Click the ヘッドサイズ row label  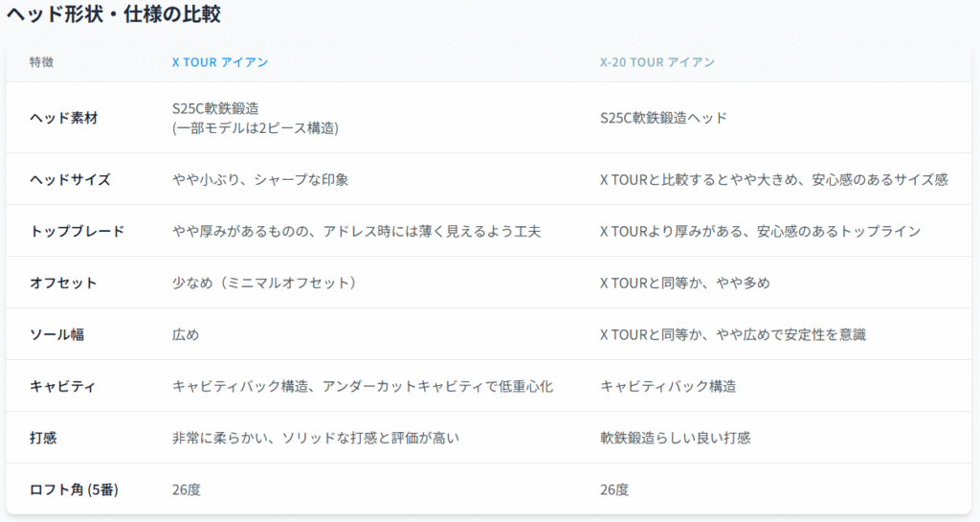click(x=70, y=179)
